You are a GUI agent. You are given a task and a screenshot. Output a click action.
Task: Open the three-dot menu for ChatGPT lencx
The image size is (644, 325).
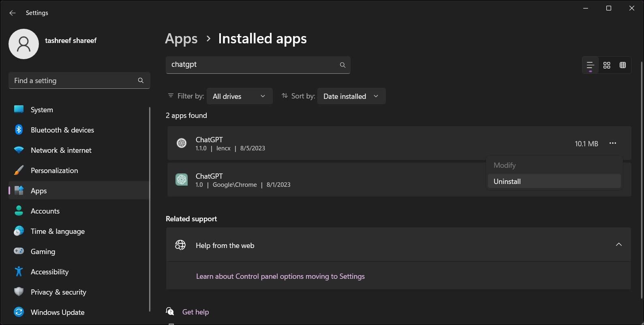[x=613, y=143]
